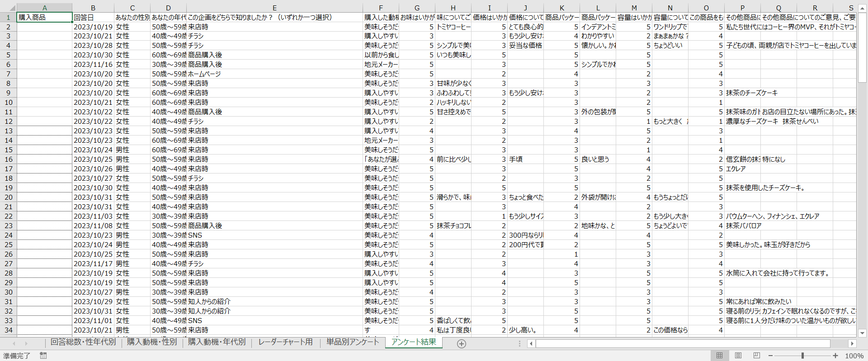Viewport: 868px width, 361px height.
Task: Select column F header
Action: (381, 8)
